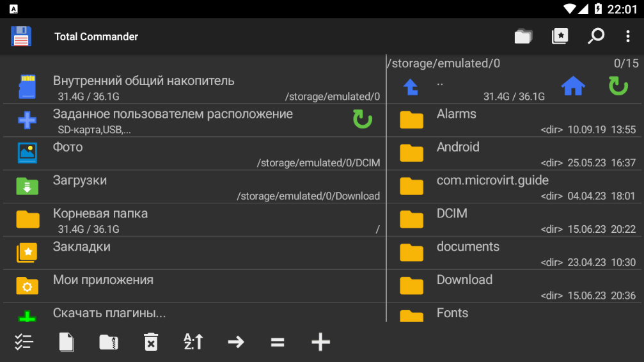This screenshot has width=644, height=362.
Task: Open the Закладки bookmarks entry
Action: click(194, 253)
